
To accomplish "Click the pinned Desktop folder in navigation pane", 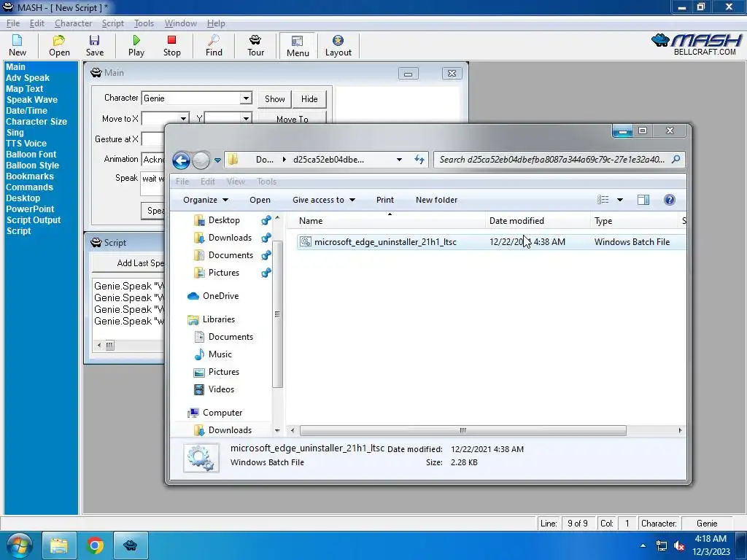I will (224, 220).
